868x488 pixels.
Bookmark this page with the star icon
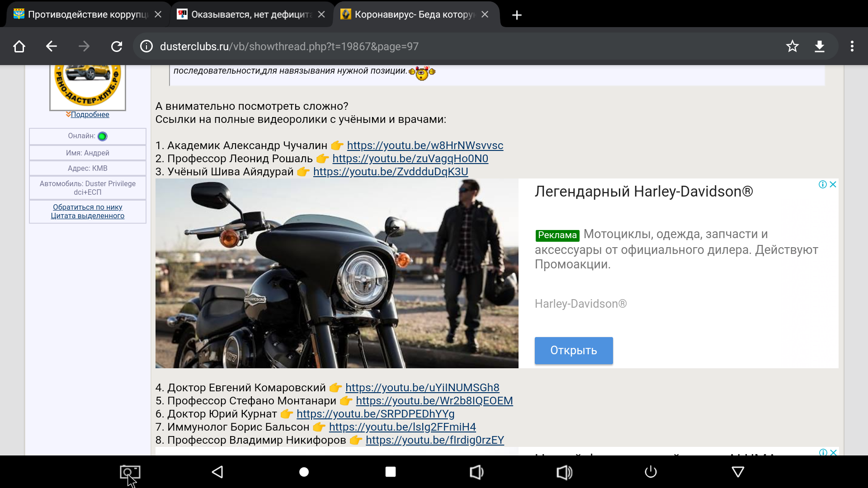793,46
